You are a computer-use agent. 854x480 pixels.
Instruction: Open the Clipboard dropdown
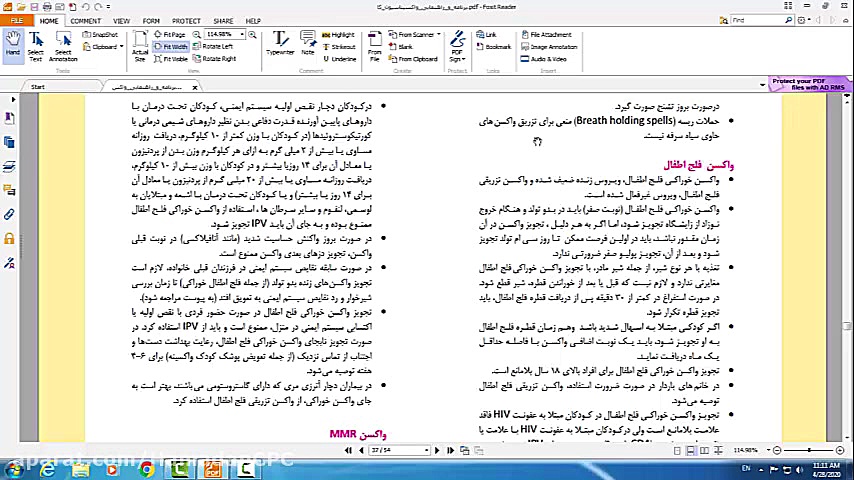point(121,47)
